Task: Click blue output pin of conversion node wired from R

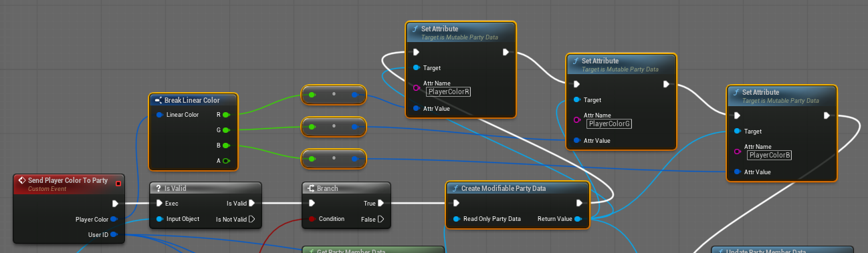Action: tap(355, 95)
